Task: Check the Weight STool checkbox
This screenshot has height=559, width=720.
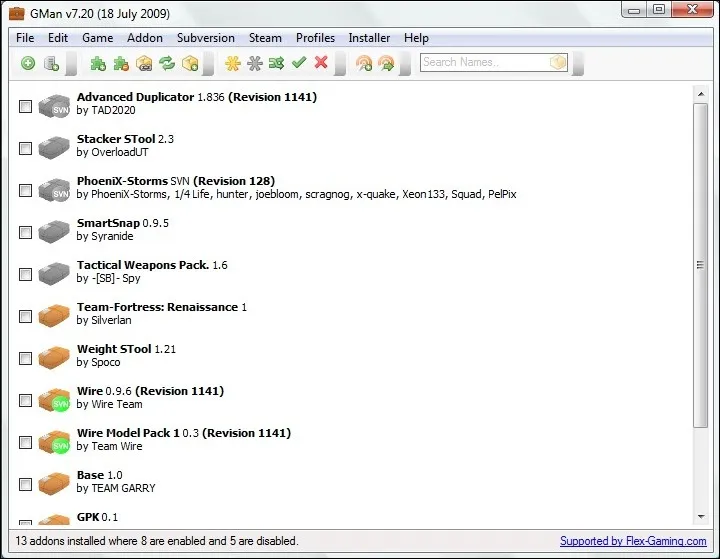Action: coord(25,358)
